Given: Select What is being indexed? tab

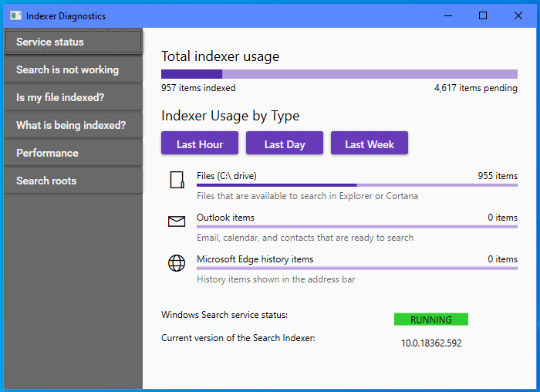Looking at the screenshot, I should 73,125.
